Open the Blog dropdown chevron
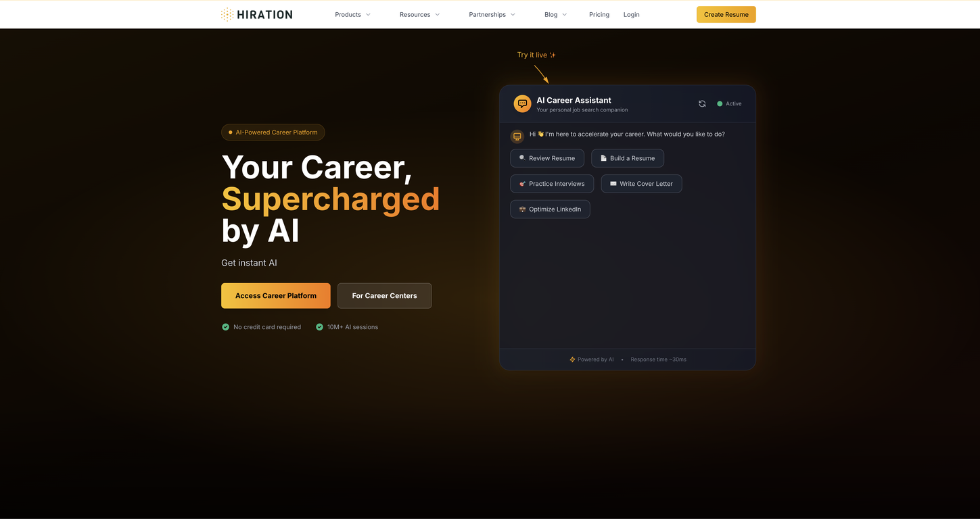 pyautogui.click(x=565, y=14)
